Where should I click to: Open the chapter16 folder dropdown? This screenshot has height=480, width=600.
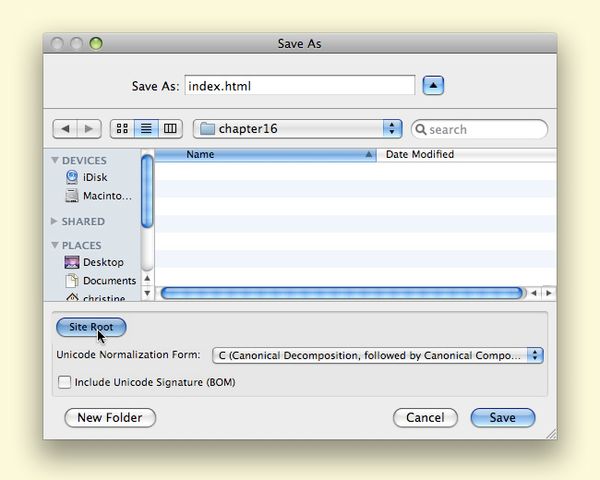(x=297, y=129)
